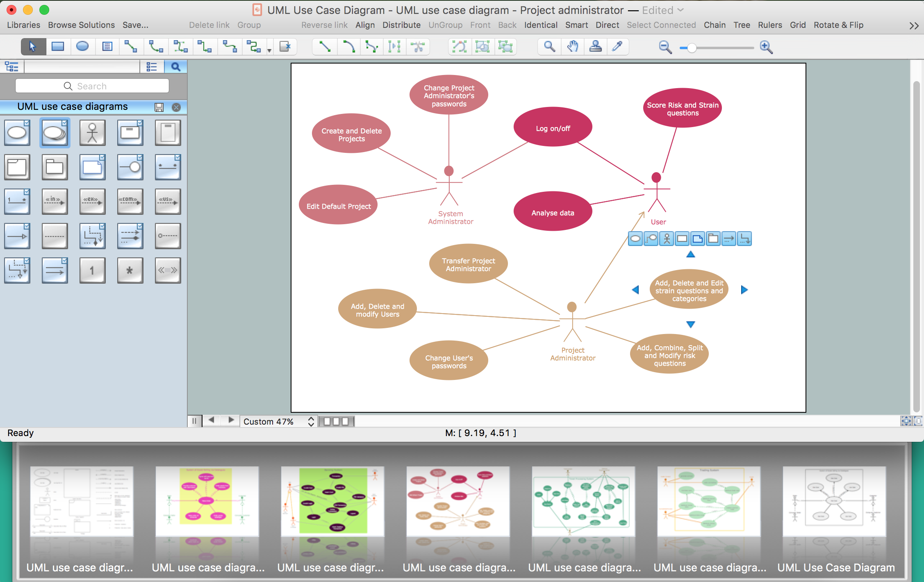924x582 pixels.
Task: Pick the include relationship library shape
Action: [55, 201]
